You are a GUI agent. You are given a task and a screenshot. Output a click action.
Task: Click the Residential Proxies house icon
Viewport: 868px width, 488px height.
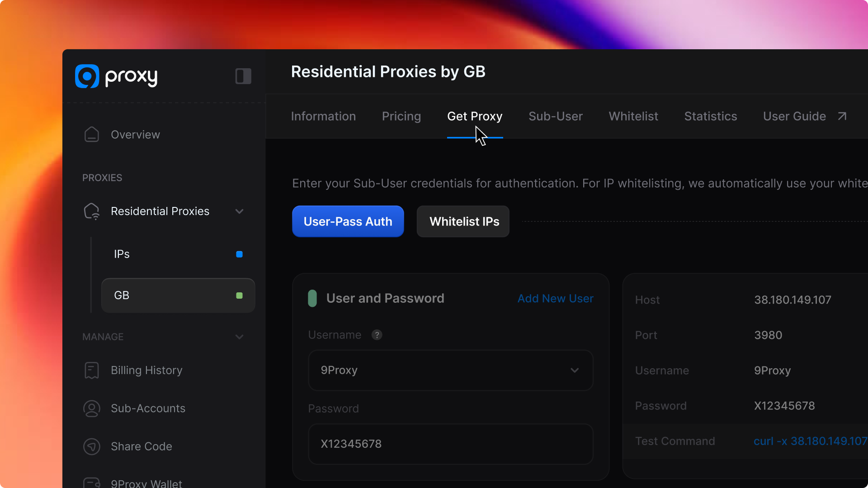pyautogui.click(x=92, y=211)
